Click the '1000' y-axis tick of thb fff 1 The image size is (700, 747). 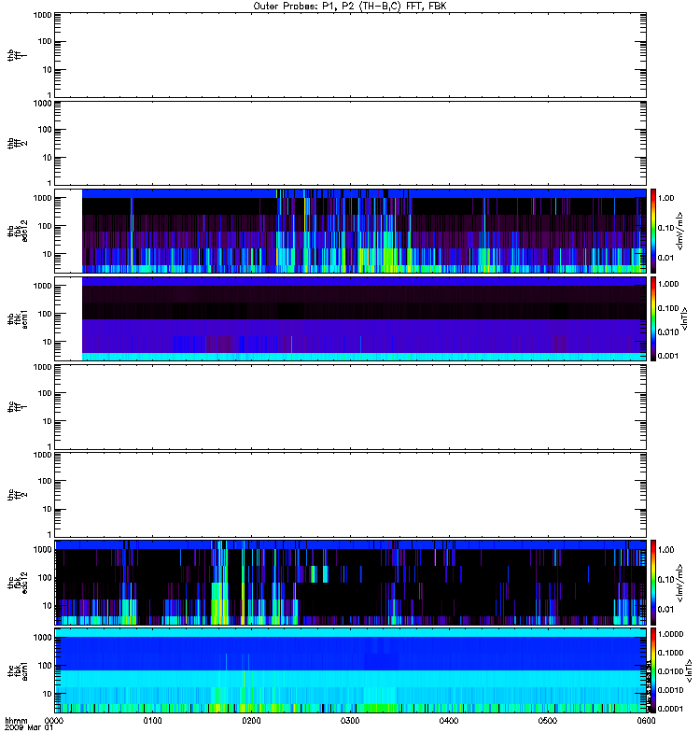[x=42, y=15]
